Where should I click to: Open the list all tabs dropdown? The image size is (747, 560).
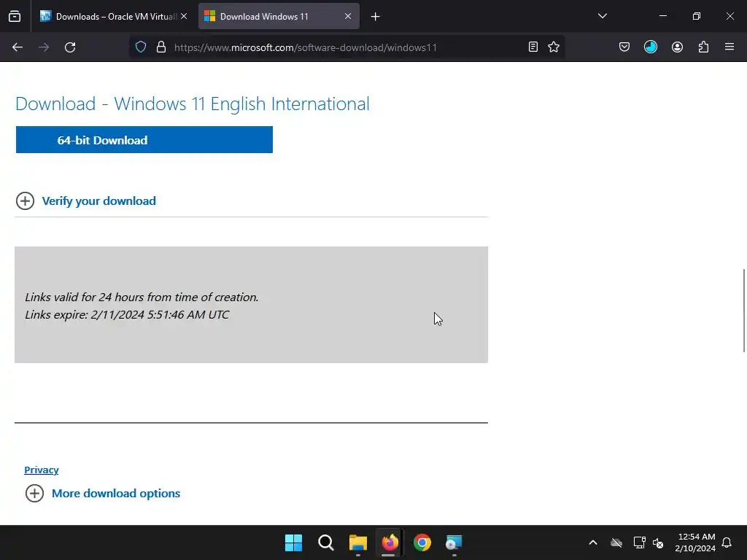pos(602,16)
